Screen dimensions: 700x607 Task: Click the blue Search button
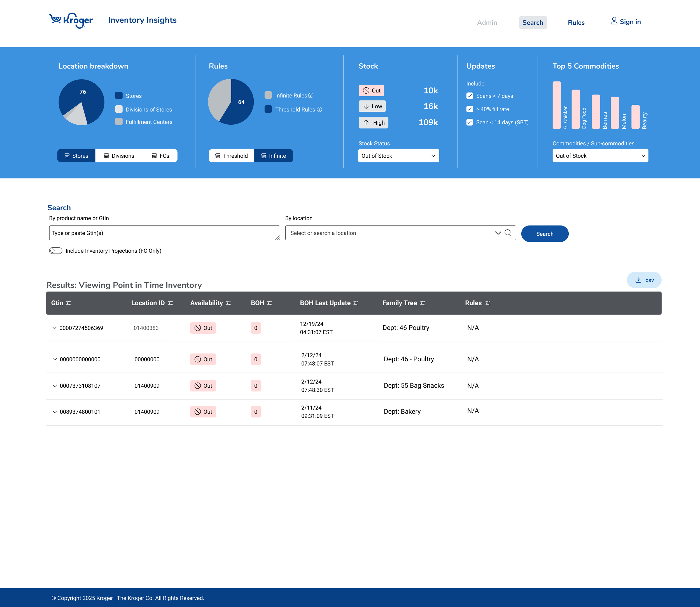coord(545,234)
